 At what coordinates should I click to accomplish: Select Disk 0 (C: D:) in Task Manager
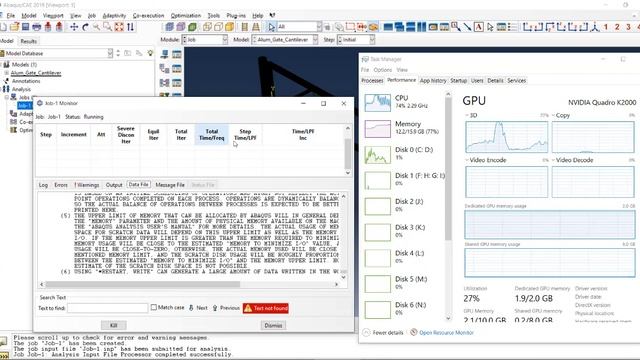click(403, 154)
